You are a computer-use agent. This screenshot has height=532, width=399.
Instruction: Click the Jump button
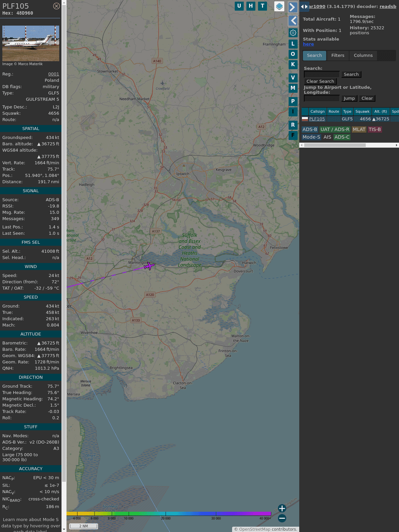pyautogui.click(x=349, y=98)
